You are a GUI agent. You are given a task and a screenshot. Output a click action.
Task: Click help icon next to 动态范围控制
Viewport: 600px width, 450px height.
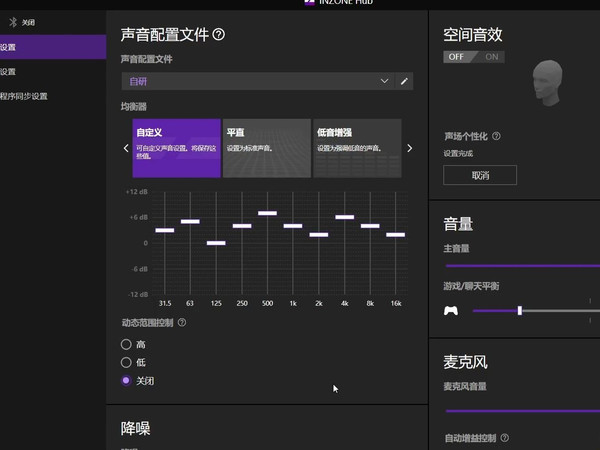click(182, 322)
